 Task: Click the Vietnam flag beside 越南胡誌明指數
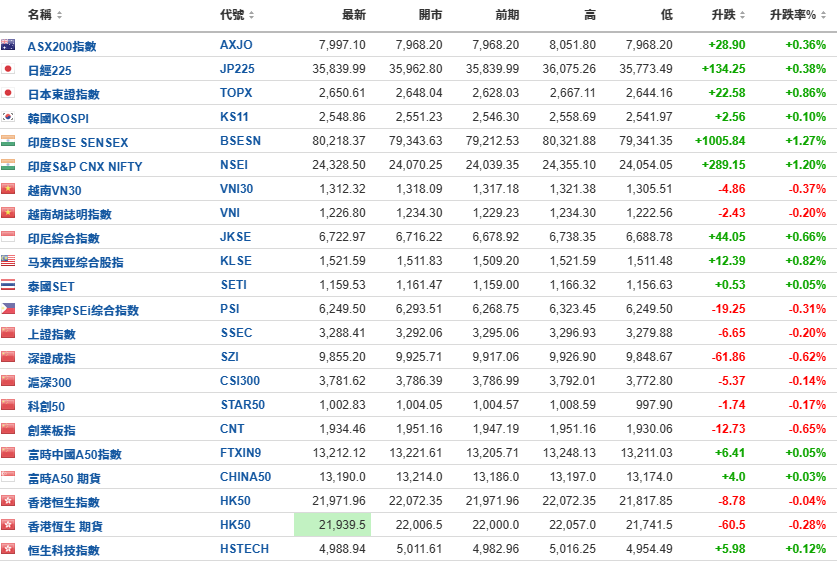click(8, 213)
